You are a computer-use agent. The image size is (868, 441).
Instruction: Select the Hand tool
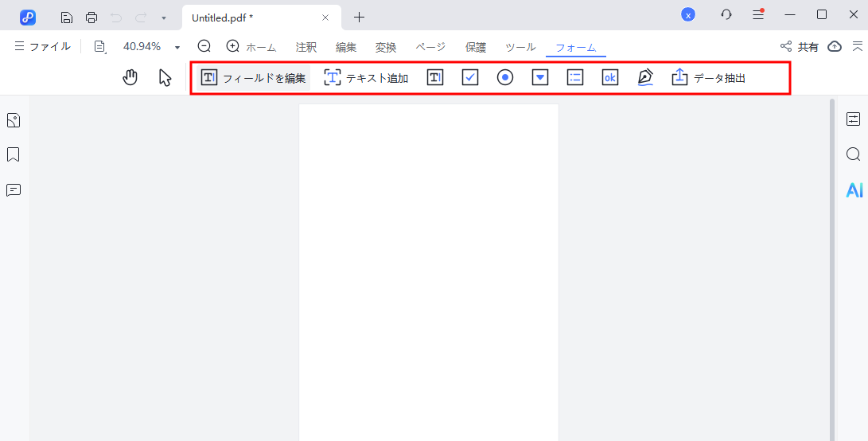(x=130, y=77)
